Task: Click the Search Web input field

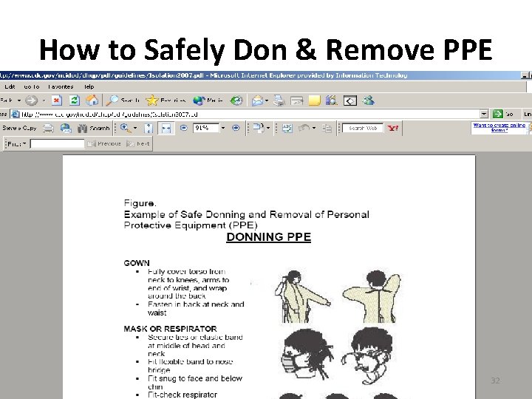Action: click(x=363, y=129)
